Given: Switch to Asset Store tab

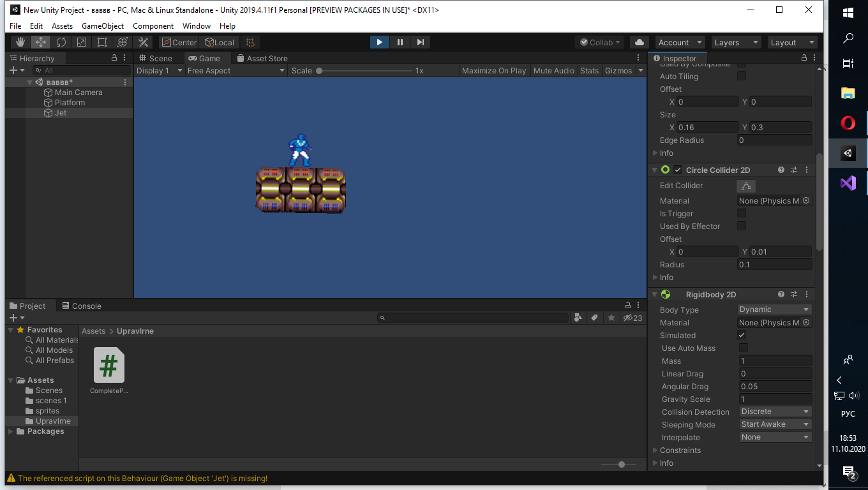Looking at the screenshot, I should (262, 58).
